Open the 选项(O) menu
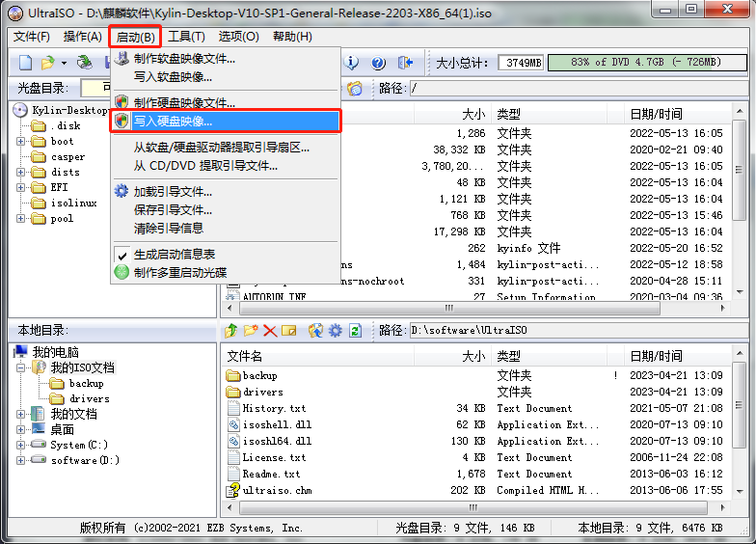 [239, 37]
